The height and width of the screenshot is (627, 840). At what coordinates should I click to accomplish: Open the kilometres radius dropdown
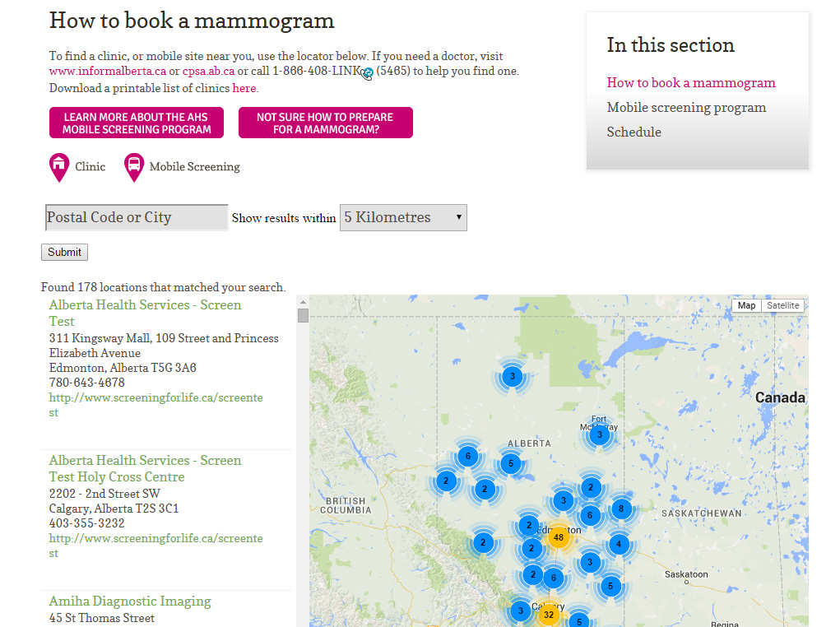click(403, 217)
